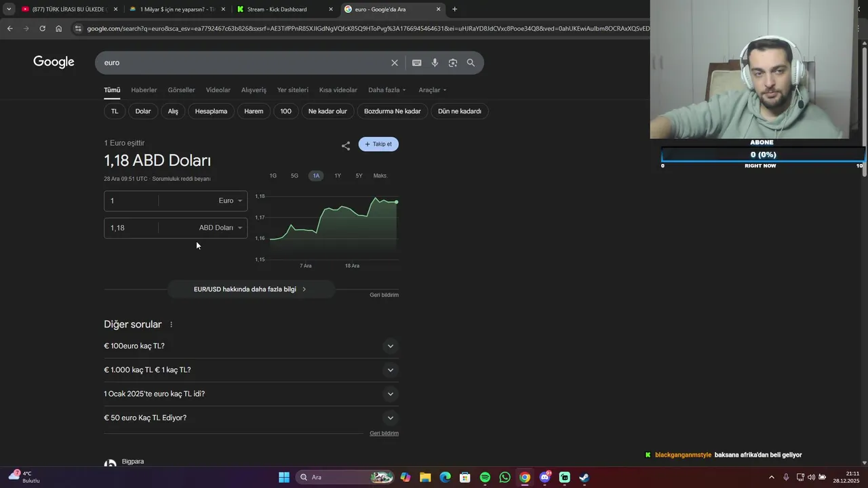This screenshot has height=488, width=868.
Task: Open Steam from the taskbar
Action: point(584,477)
